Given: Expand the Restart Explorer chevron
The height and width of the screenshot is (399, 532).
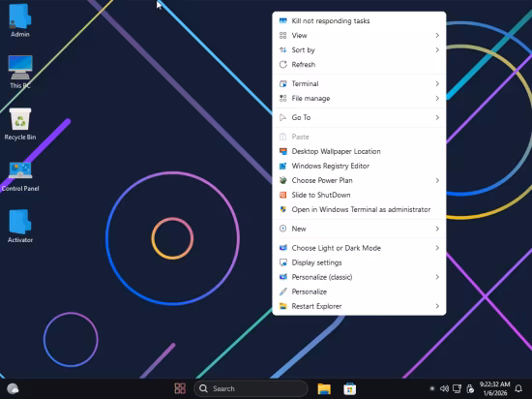Looking at the screenshot, I should point(437,306).
